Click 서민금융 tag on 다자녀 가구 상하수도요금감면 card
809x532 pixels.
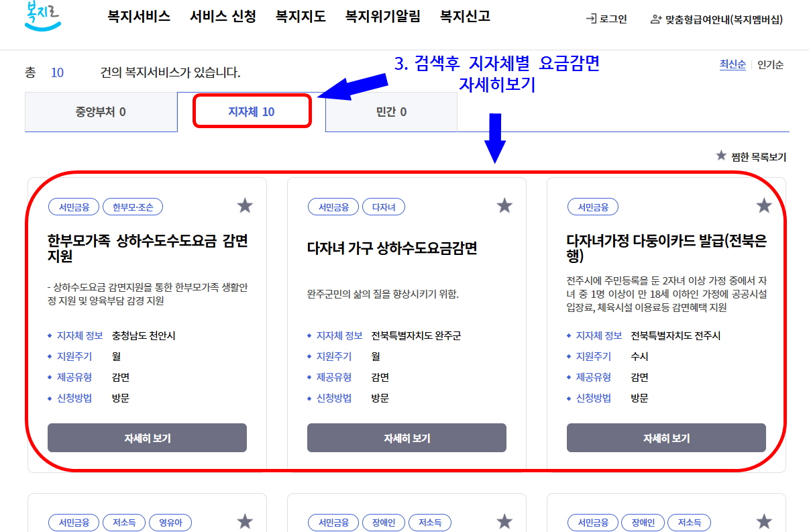[333, 207]
